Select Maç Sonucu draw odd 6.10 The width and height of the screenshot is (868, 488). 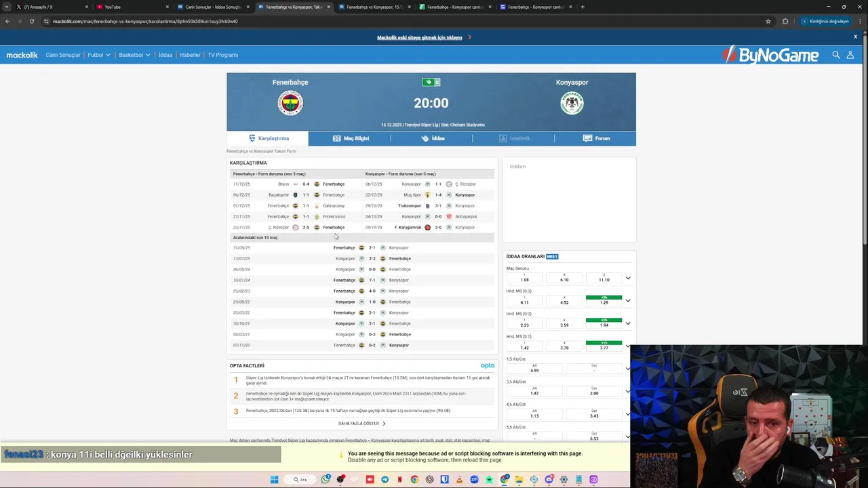[564, 278]
